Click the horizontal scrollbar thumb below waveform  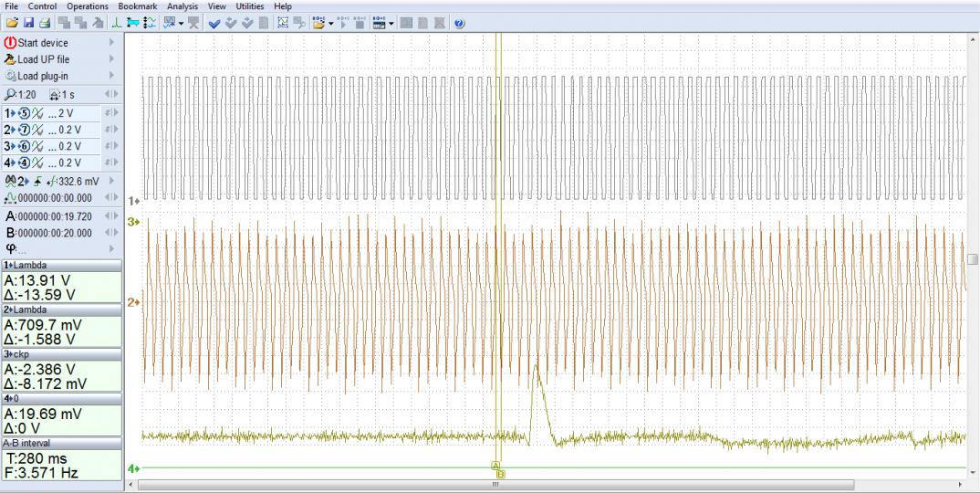coord(496,485)
